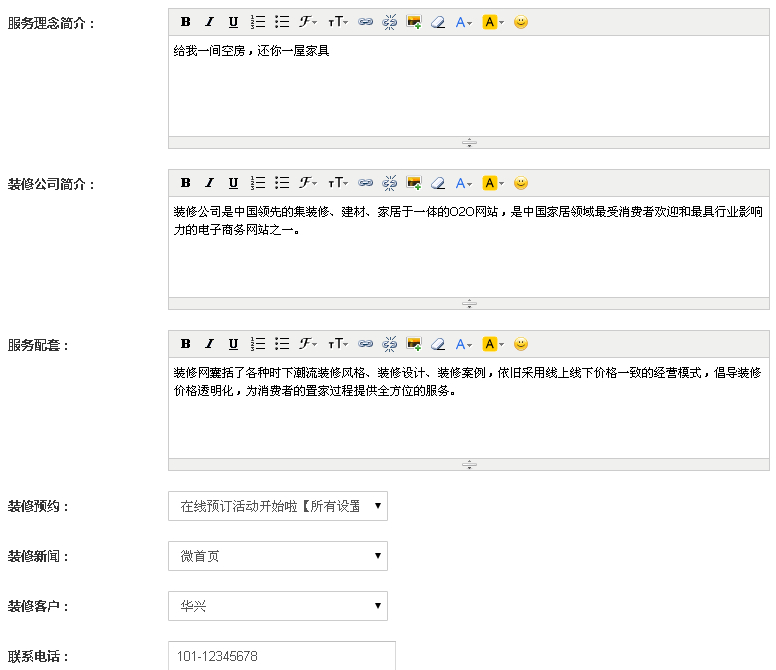The image size is (776, 670).
Task: Open the 装修预约 dropdown list
Action: click(277, 506)
